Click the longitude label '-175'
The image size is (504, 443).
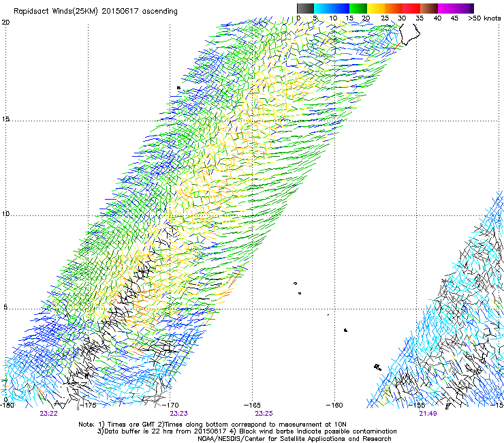click(x=88, y=405)
